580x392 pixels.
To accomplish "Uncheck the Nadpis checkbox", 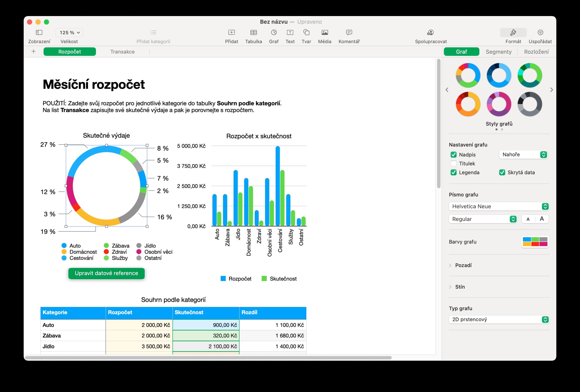I will 454,155.
